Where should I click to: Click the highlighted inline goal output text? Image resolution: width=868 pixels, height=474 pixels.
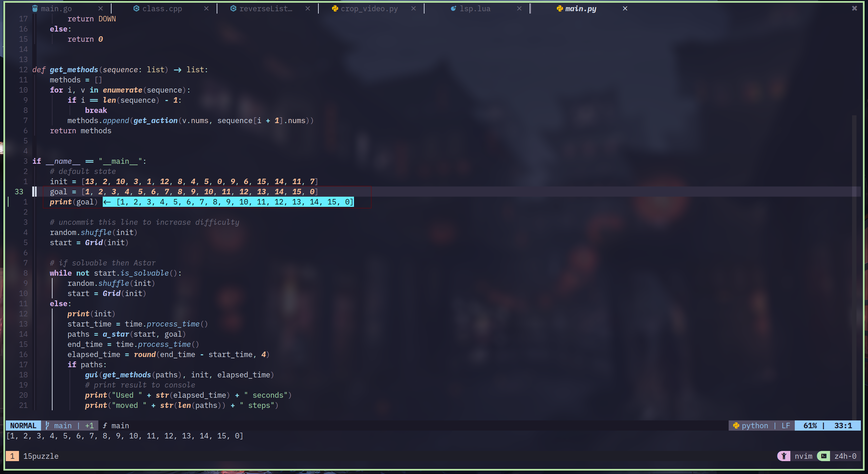[228, 202]
